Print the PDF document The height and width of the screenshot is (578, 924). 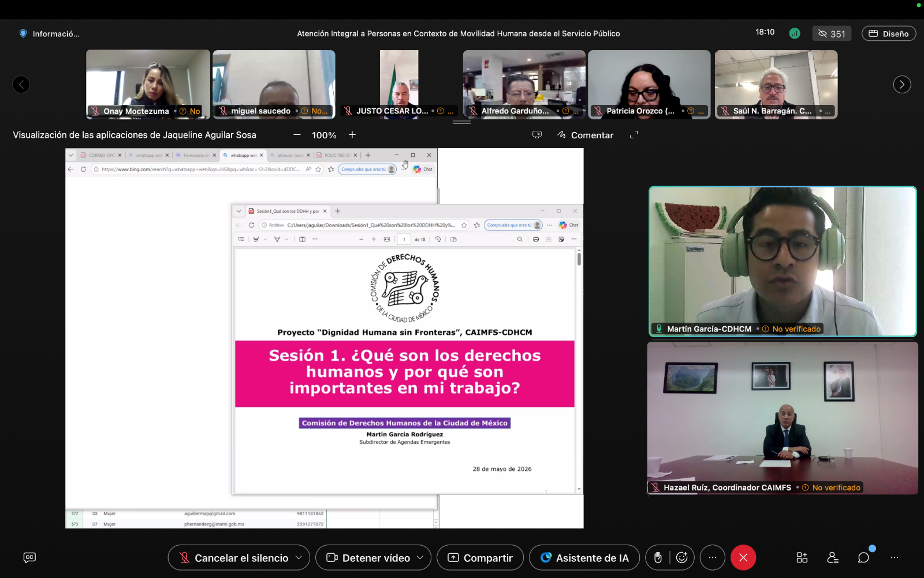[x=536, y=239]
